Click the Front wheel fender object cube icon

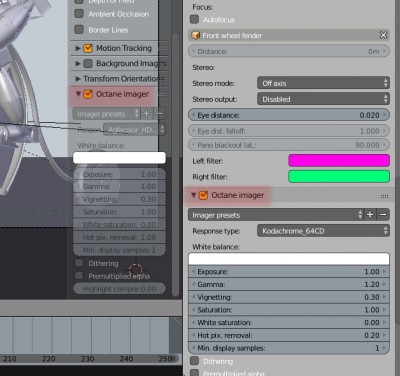click(196, 35)
